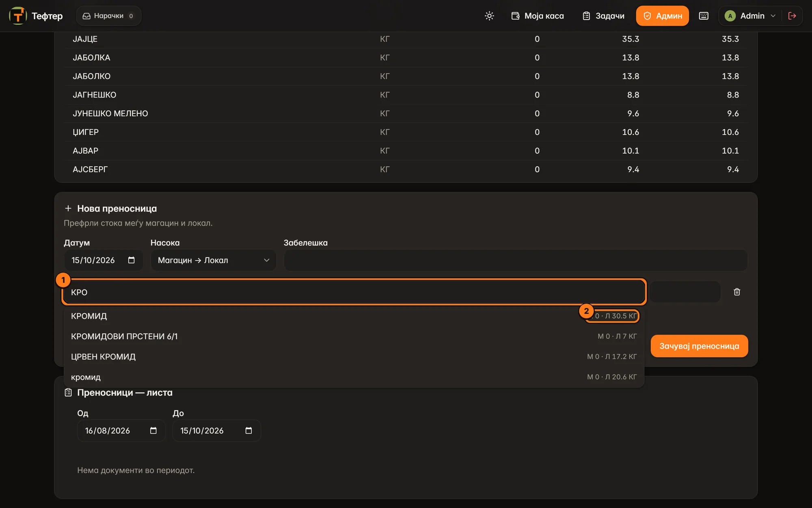Viewport: 812px width, 508px height.
Task: Select КРОМИДОВИ ПРСТЕНИ 6/1 from suggestions
Action: tap(354, 336)
